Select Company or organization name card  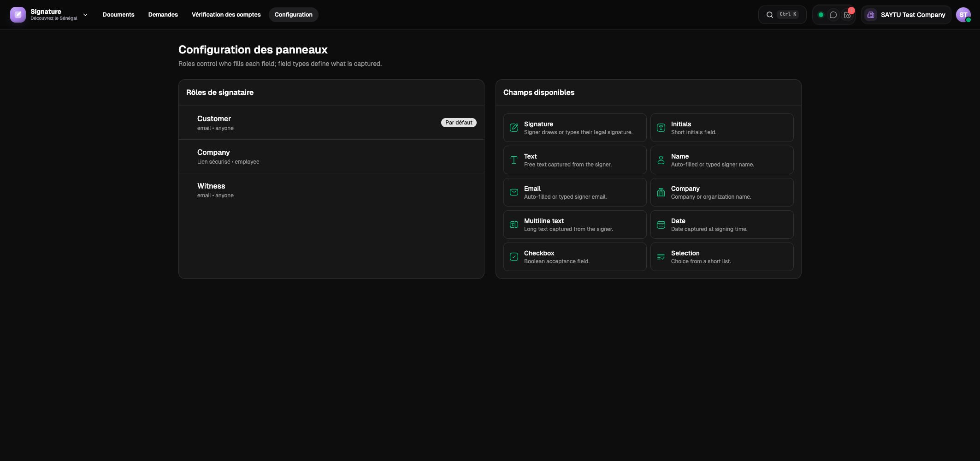722,192
